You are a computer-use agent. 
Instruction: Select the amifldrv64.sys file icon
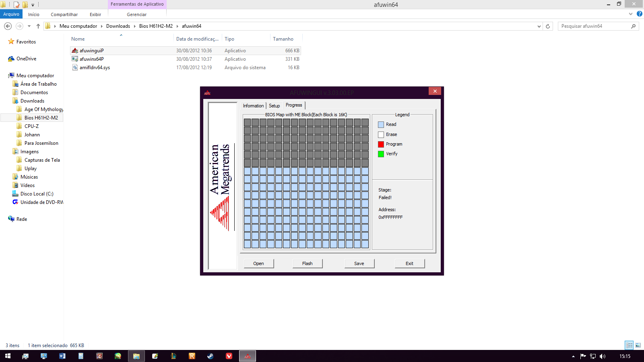[x=75, y=68]
